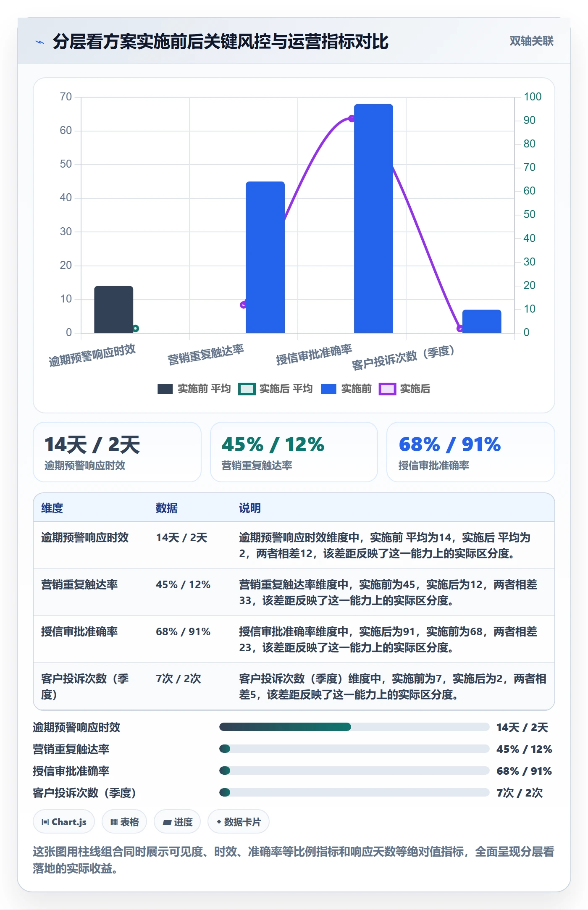Viewport: 588px width, 910px height.
Task: Click the lightning icon beside the chart title
Action: click(x=40, y=42)
